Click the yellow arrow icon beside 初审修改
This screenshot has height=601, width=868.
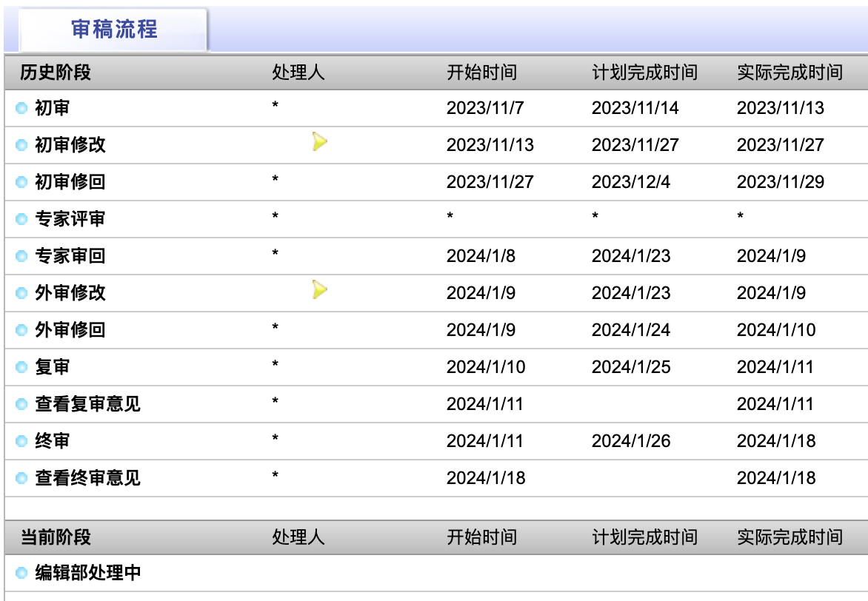pyautogui.click(x=319, y=141)
